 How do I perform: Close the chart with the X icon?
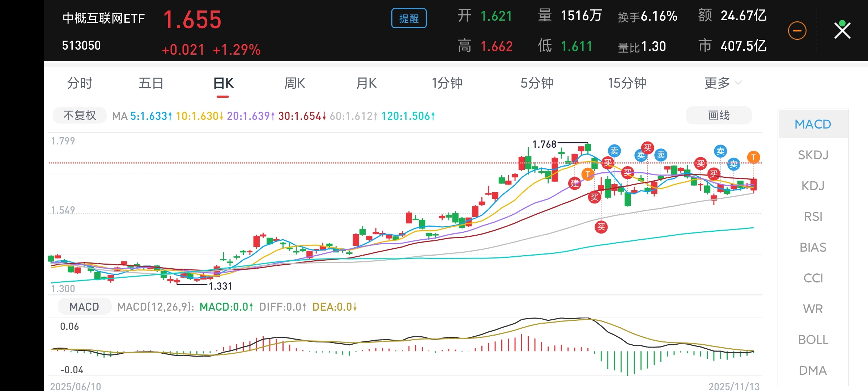pyautogui.click(x=842, y=30)
